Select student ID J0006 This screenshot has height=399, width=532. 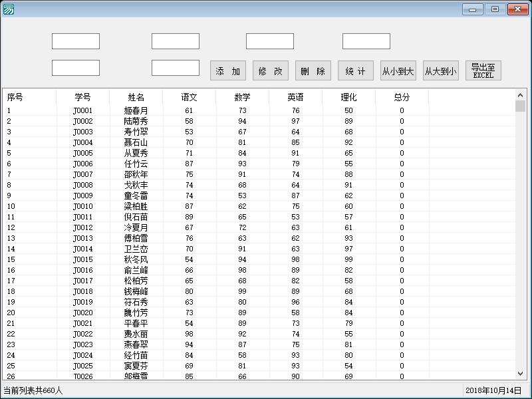click(x=82, y=164)
